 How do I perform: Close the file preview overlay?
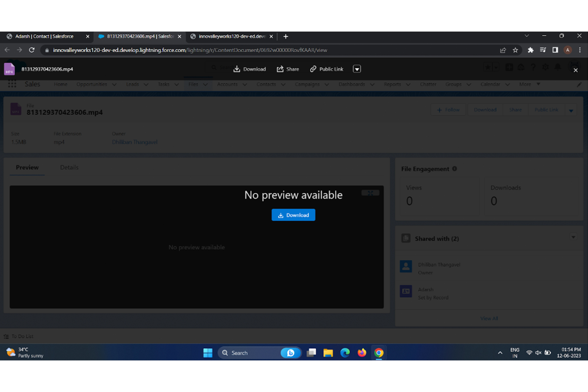(575, 70)
